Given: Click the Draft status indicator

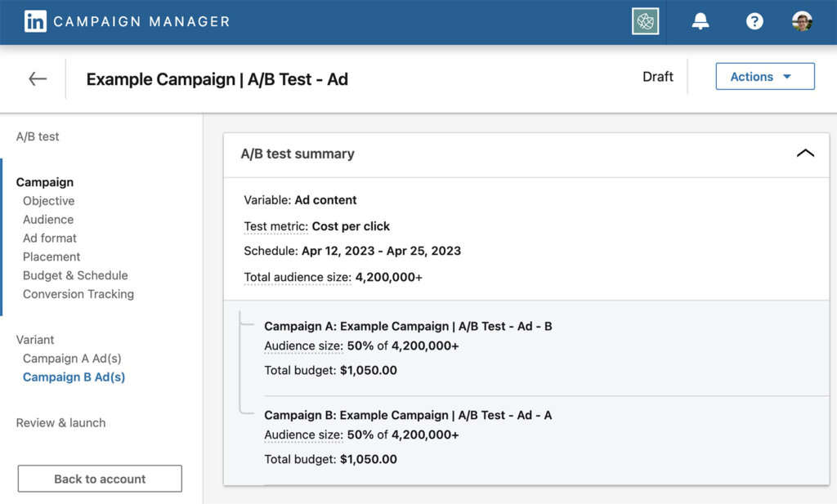Looking at the screenshot, I should point(658,76).
